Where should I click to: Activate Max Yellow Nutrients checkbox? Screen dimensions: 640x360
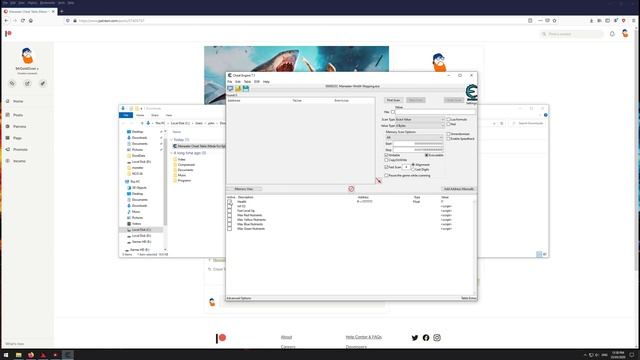point(229,220)
